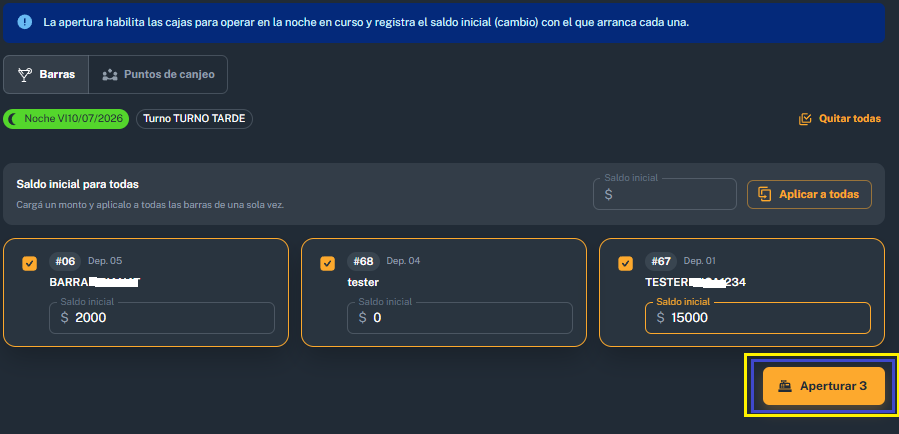This screenshot has width=899, height=434.
Task: Click the cash register icon on Aperturar
Action: (784, 386)
